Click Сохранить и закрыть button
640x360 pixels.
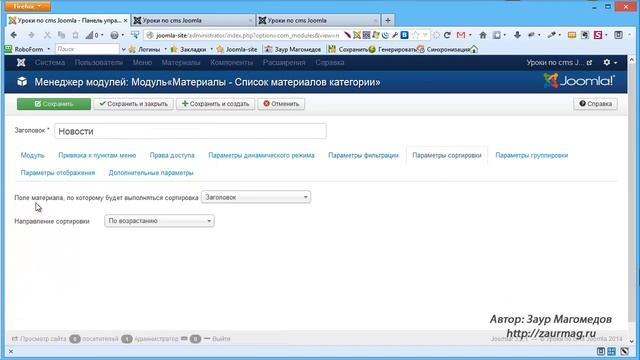tap(133, 104)
